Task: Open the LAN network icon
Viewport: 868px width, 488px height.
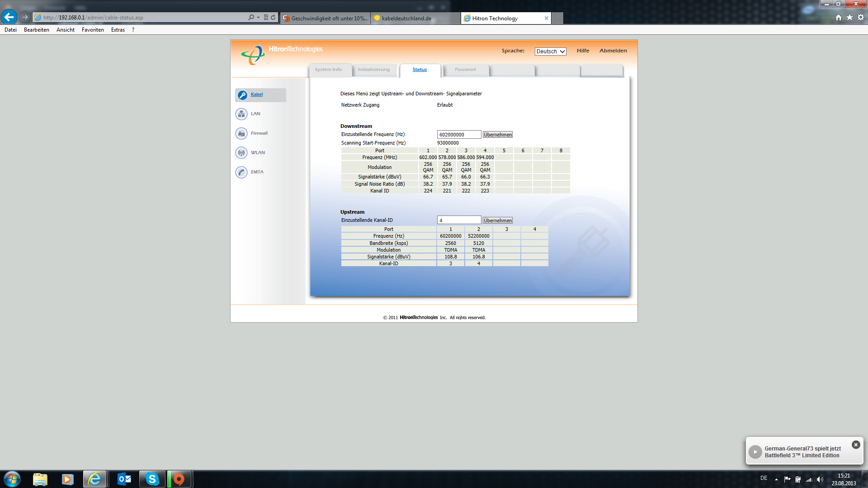Action: (x=241, y=114)
